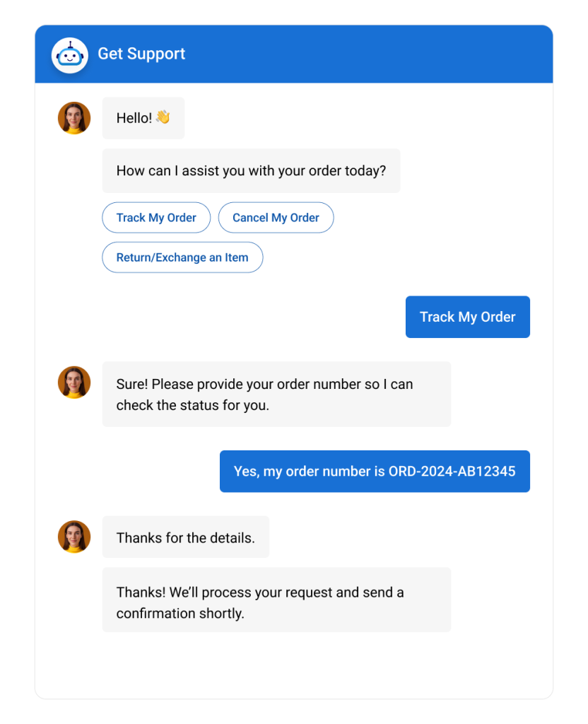Click the waving hand emoji
Image resolution: width=588 pixels, height=724 pixels.
coord(163,117)
